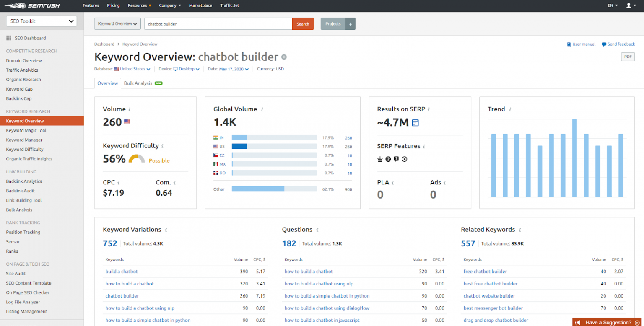Screen dimensions: 644x326
Task: Open the Video SERP feature icon
Action: pos(404,159)
